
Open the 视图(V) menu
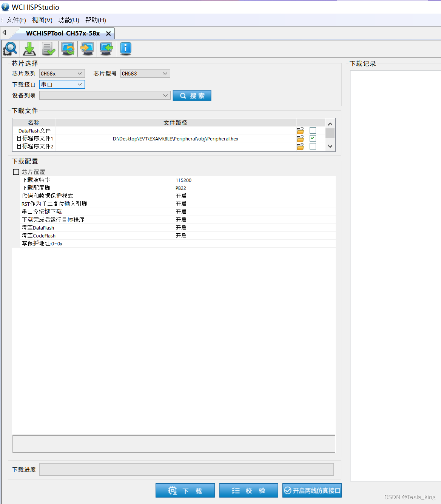(42, 20)
